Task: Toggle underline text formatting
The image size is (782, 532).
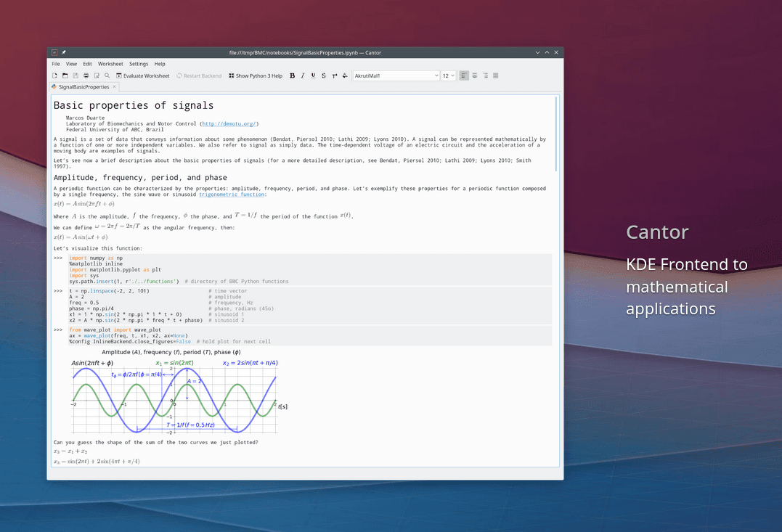Action: click(x=313, y=75)
